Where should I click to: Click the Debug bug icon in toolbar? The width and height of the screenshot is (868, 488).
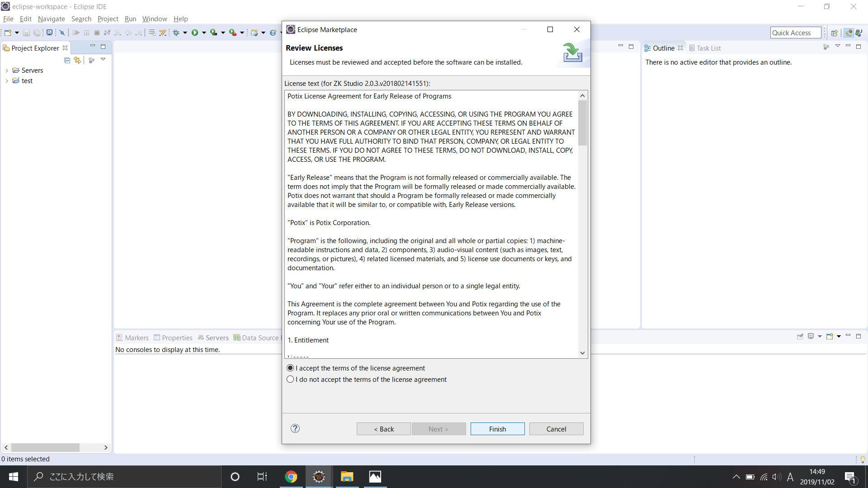point(176,33)
